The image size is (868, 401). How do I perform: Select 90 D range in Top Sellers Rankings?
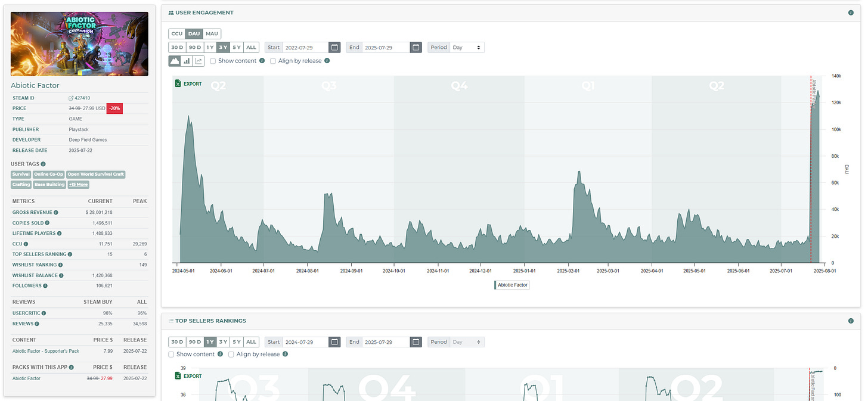click(194, 342)
